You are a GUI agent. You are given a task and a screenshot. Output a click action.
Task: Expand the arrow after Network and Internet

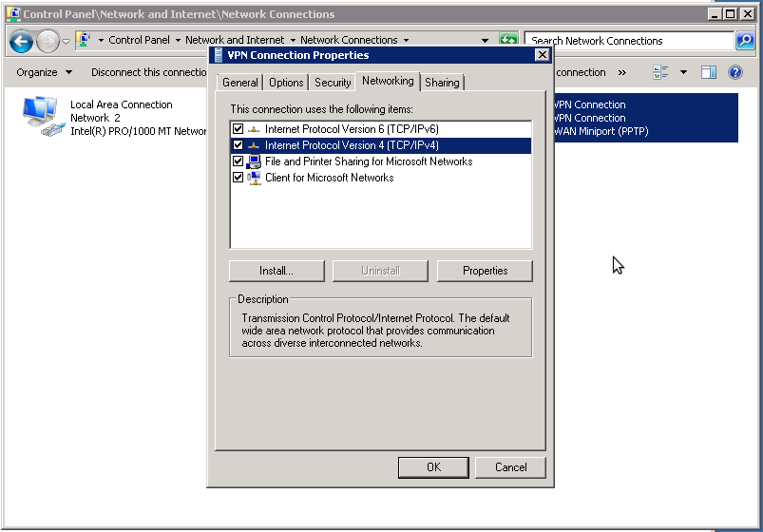(x=293, y=41)
